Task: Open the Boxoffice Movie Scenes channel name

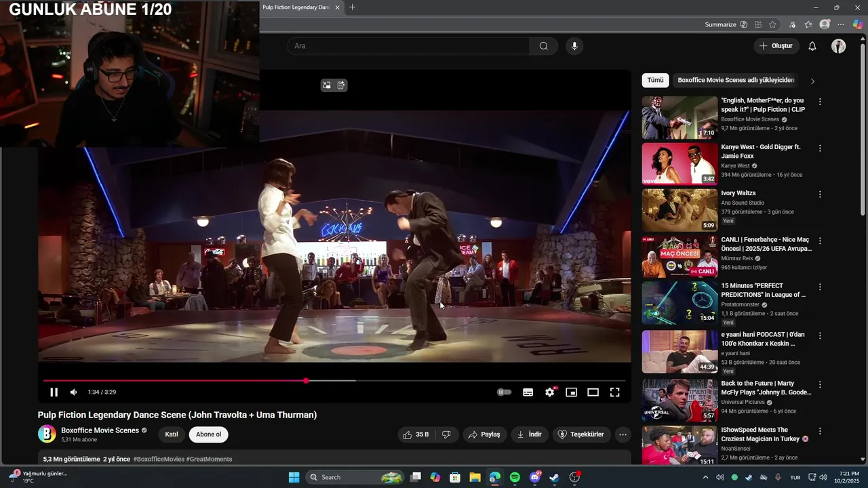Action: [100, 430]
